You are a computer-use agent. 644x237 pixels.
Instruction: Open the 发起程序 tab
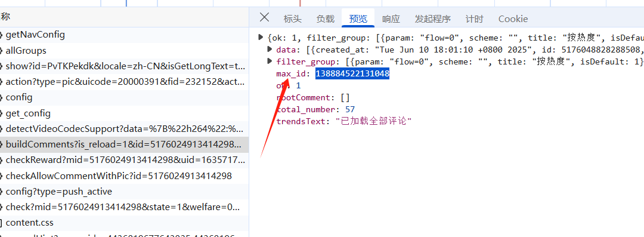click(432, 19)
